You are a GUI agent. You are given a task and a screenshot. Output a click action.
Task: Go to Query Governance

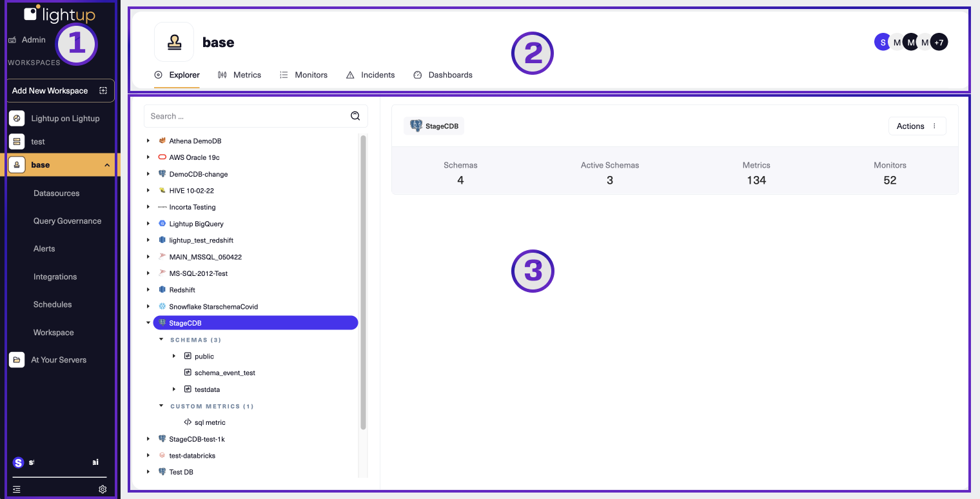(67, 221)
